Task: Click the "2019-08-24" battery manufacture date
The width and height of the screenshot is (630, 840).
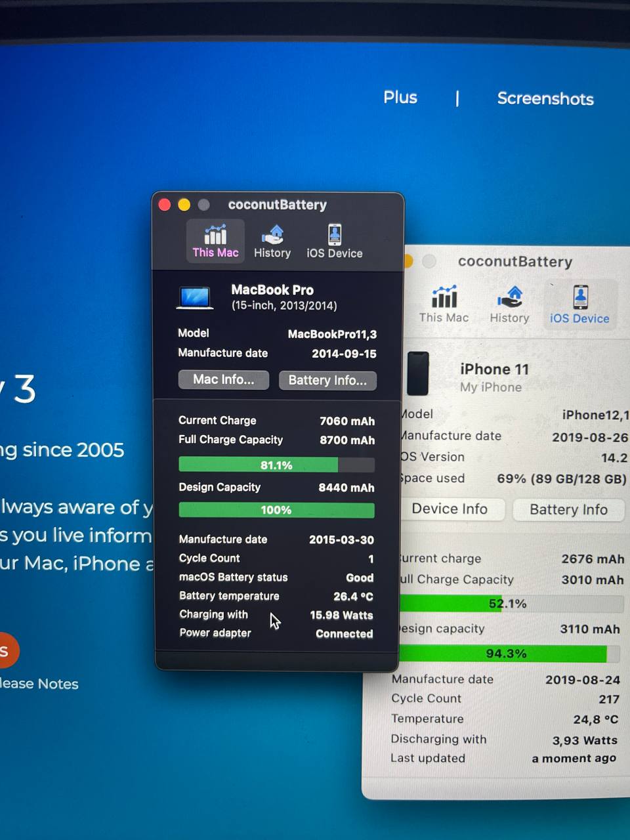Action: tap(583, 680)
